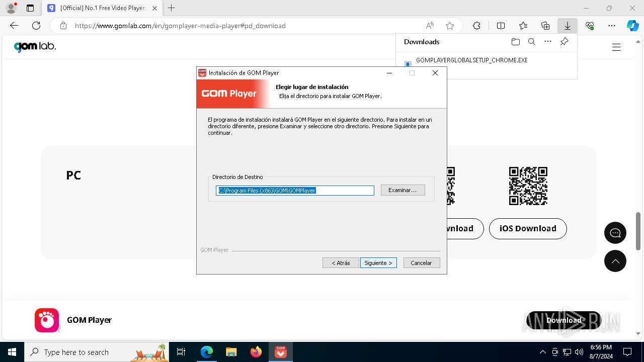The height and width of the screenshot is (362, 644).
Task: Open Read aloud icon in address bar
Action: coord(430,26)
